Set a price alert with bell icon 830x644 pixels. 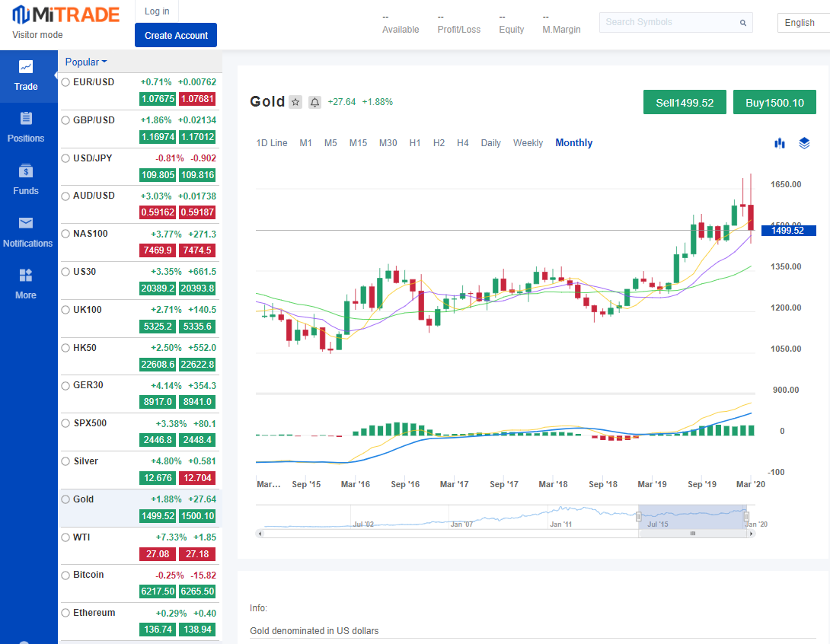coord(314,103)
